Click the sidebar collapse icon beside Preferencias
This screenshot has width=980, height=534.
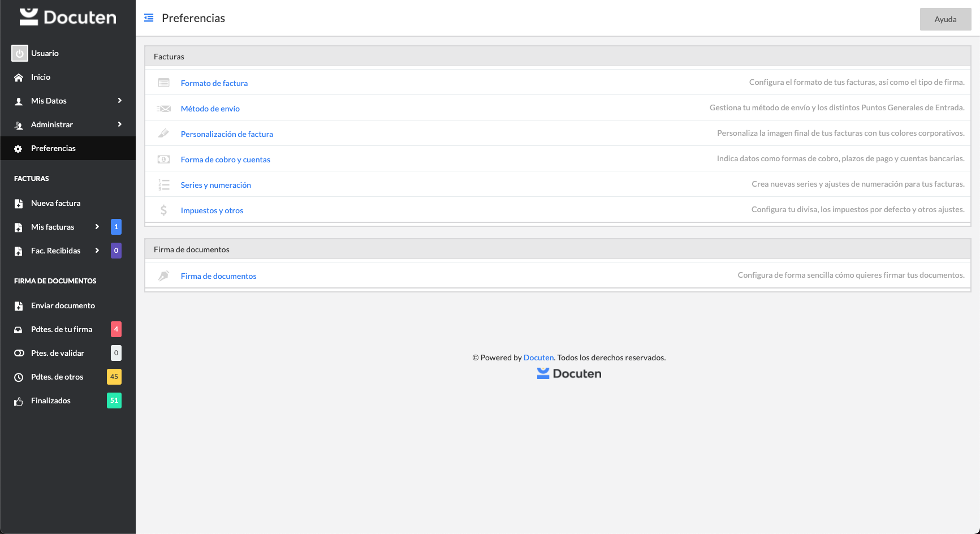tap(149, 18)
